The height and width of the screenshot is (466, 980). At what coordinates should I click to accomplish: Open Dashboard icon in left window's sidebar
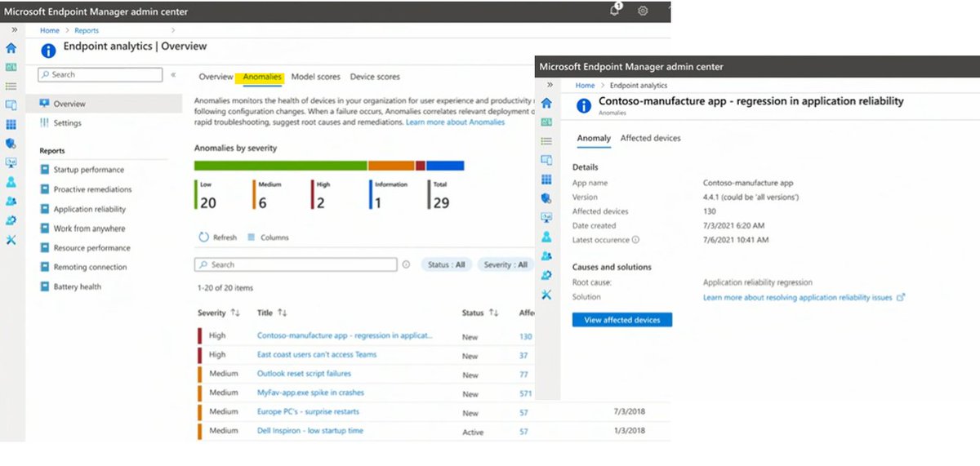(11, 67)
